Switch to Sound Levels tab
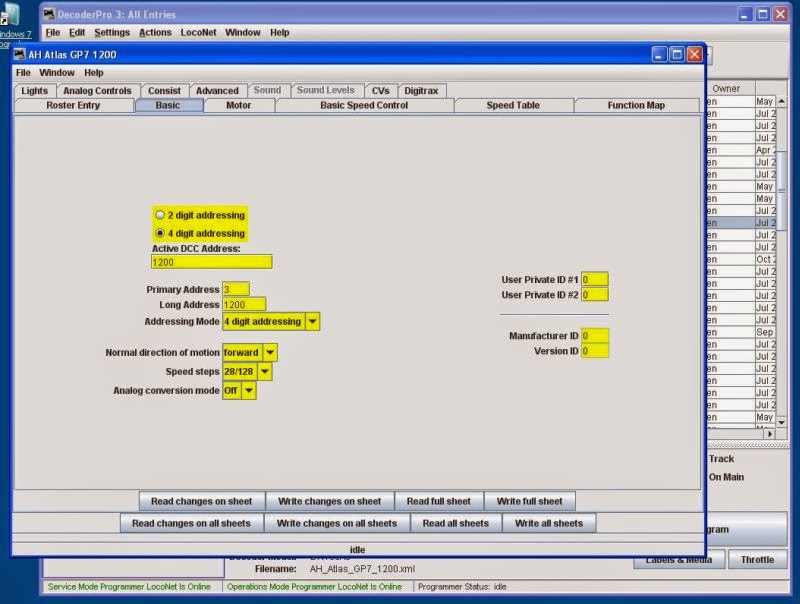 pyautogui.click(x=326, y=90)
